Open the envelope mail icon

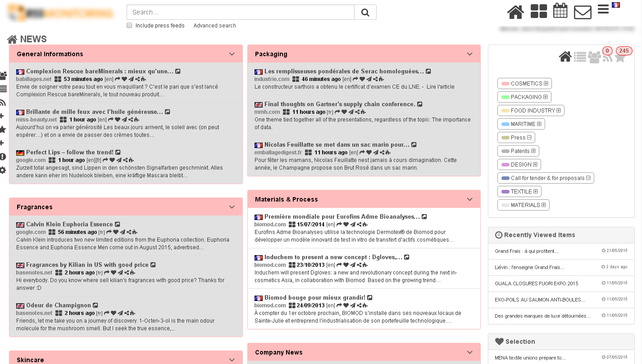click(x=583, y=12)
